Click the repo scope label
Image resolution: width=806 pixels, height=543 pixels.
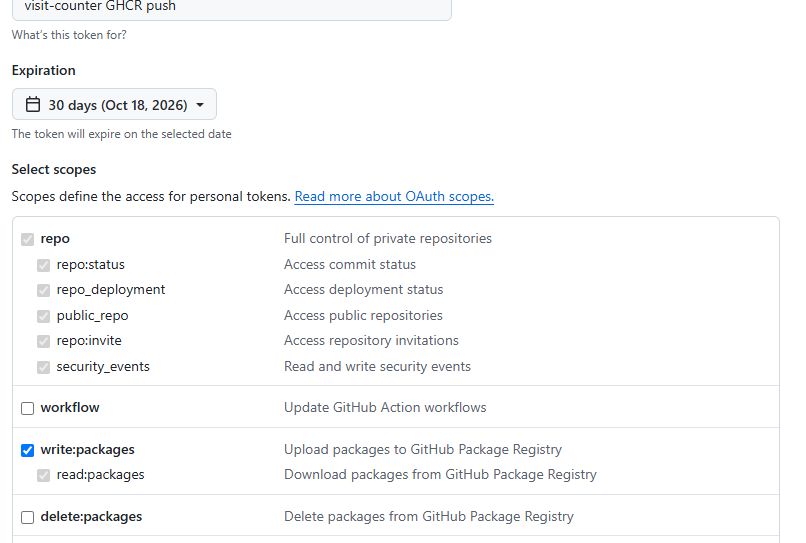pyautogui.click(x=55, y=239)
